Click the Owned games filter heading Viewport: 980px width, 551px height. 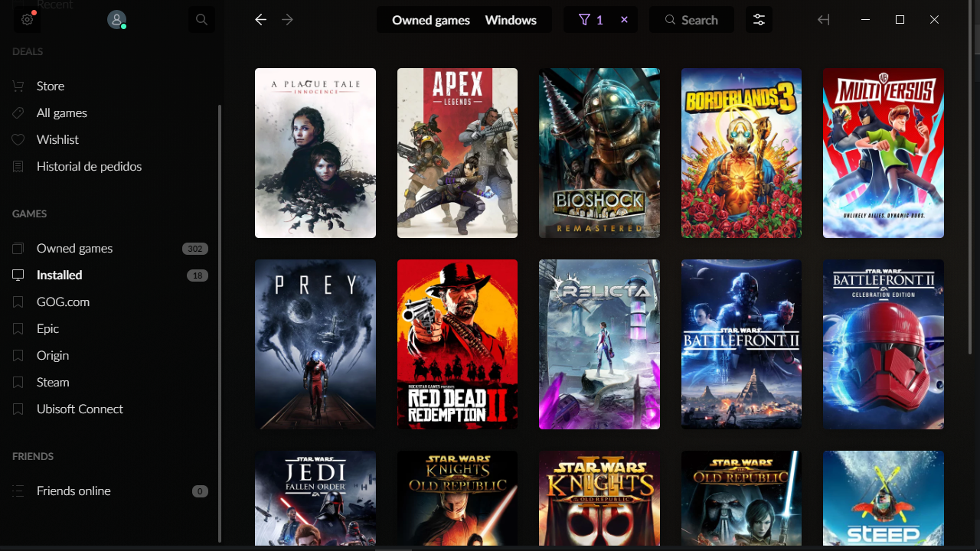coord(431,20)
